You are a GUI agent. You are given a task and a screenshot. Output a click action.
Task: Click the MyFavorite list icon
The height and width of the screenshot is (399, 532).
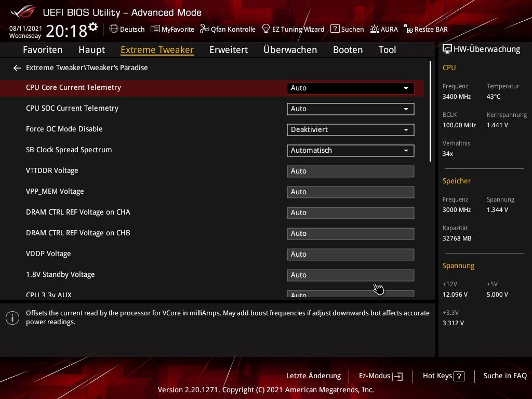pos(155,29)
